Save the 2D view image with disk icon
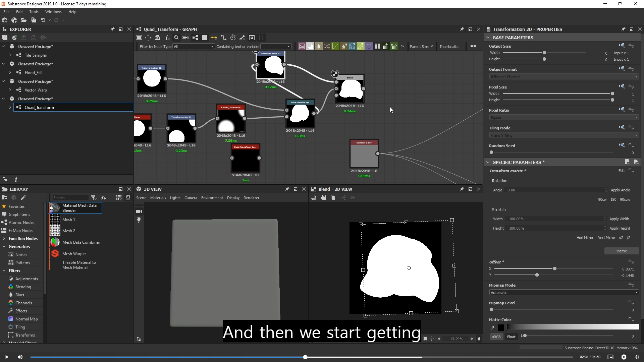 coord(323,198)
